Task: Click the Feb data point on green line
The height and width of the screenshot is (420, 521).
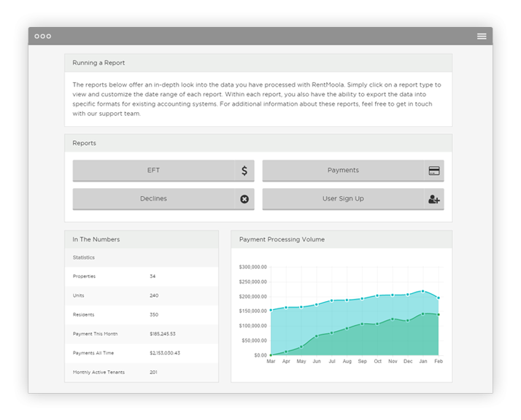Action: [439, 314]
